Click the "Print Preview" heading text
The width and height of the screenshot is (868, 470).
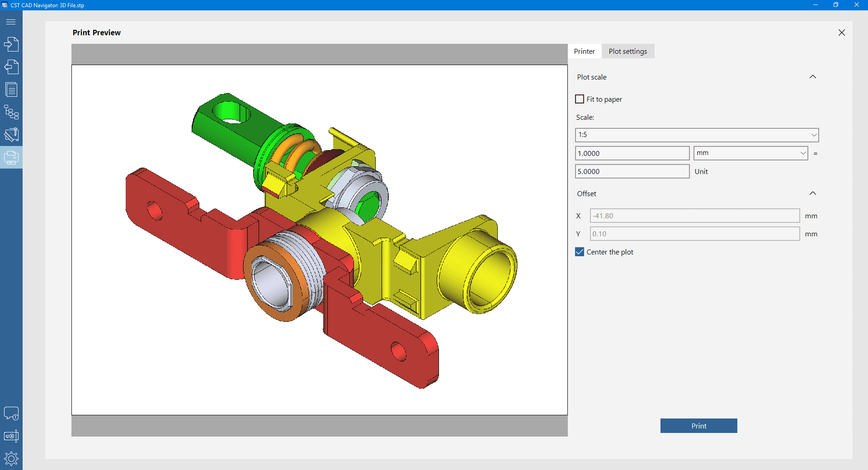coord(96,33)
